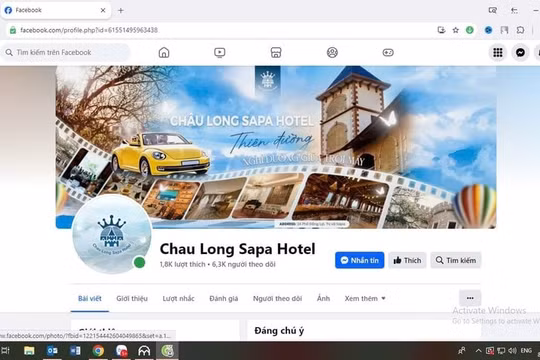
Task: View site security lock icon
Action: tap(13, 30)
